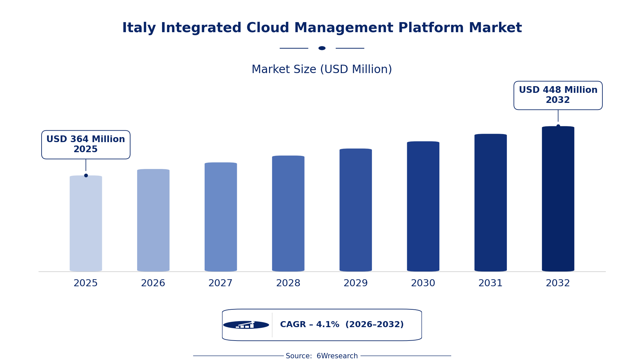This screenshot has height=362, width=644.
Task: Click the 2030 market size bar
Action: tap(423, 206)
